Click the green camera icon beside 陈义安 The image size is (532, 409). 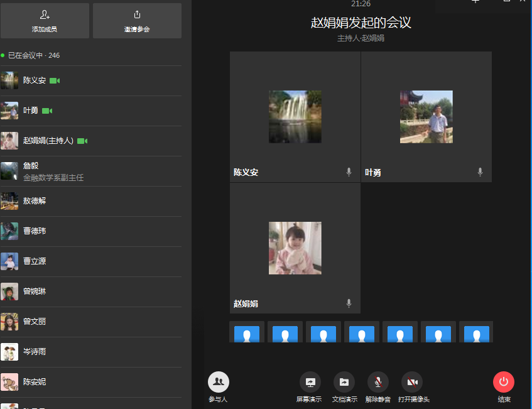55,80
